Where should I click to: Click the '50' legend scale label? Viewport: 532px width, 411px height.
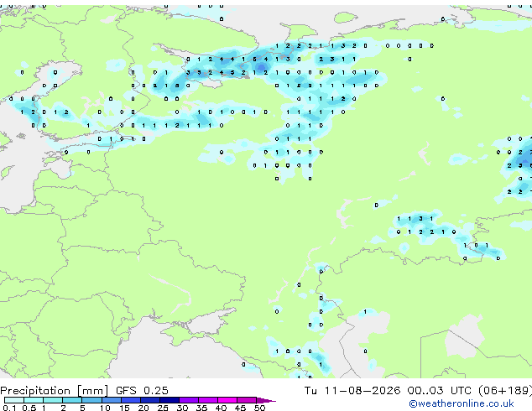[259, 408]
